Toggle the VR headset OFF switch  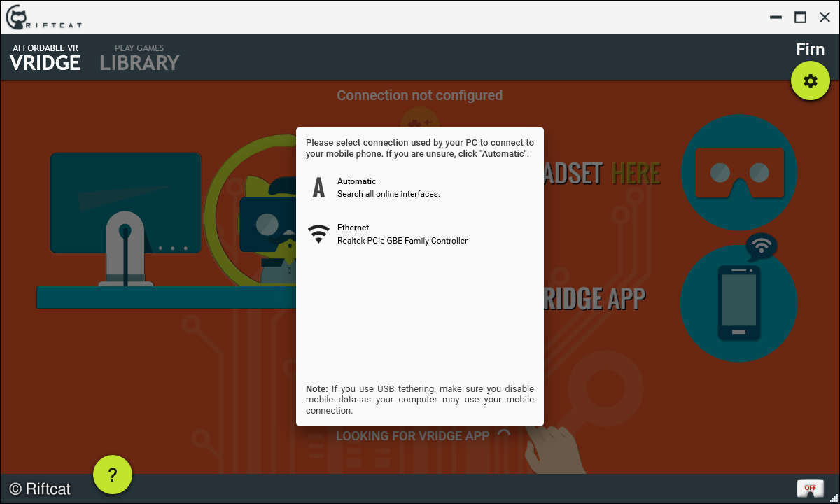point(810,488)
